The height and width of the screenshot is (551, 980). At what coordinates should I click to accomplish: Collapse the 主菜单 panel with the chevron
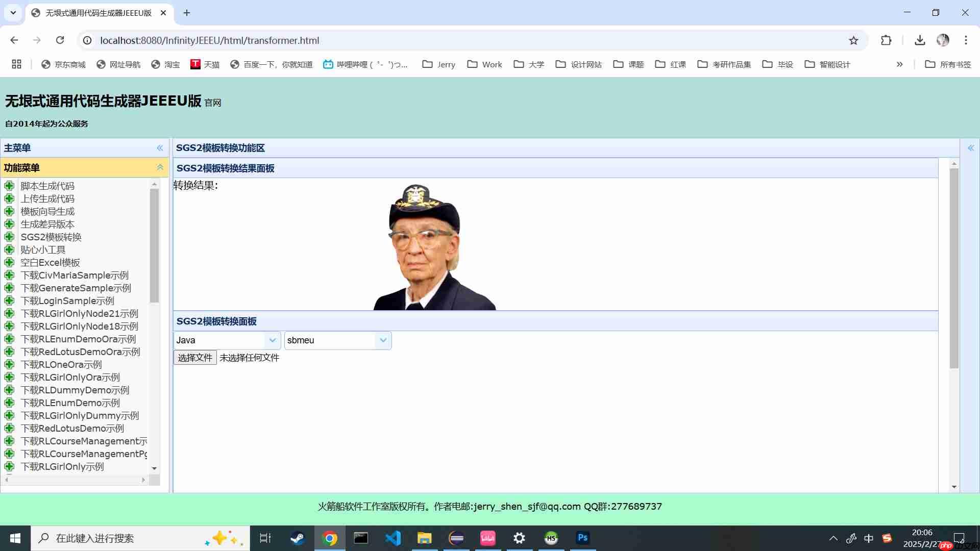[160, 147]
